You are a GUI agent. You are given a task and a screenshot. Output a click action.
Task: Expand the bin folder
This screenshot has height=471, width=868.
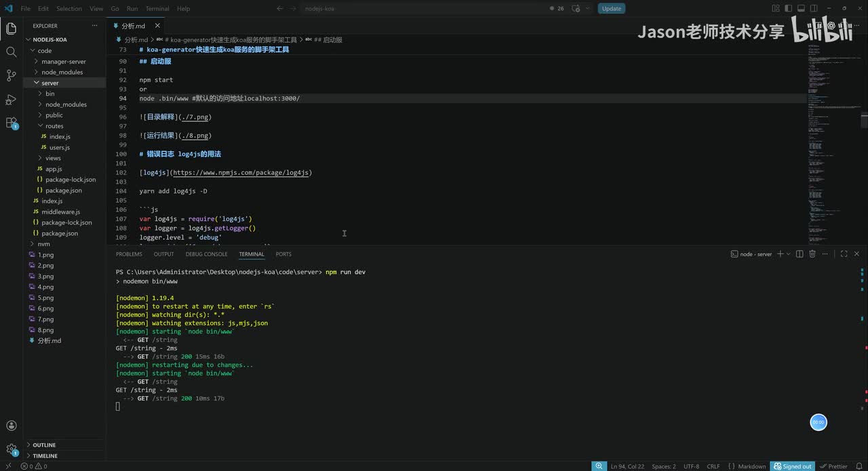(x=50, y=94)
